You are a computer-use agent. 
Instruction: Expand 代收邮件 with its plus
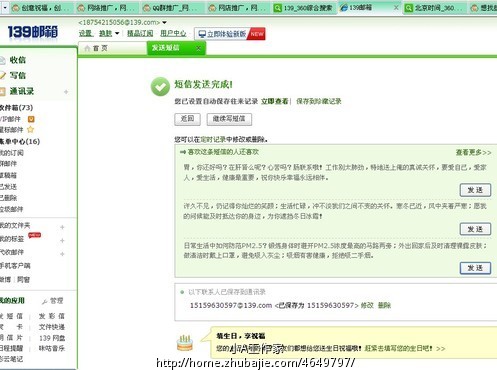[62, 254]
